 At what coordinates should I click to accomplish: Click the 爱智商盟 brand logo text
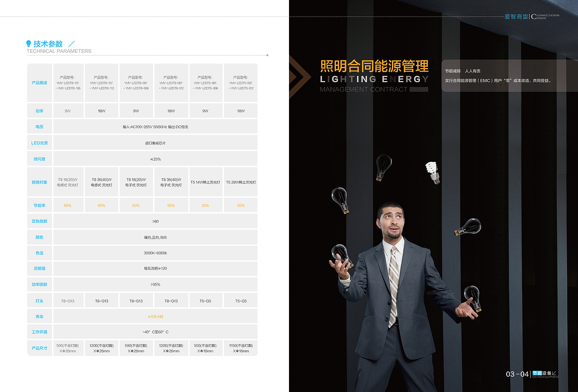516,17
